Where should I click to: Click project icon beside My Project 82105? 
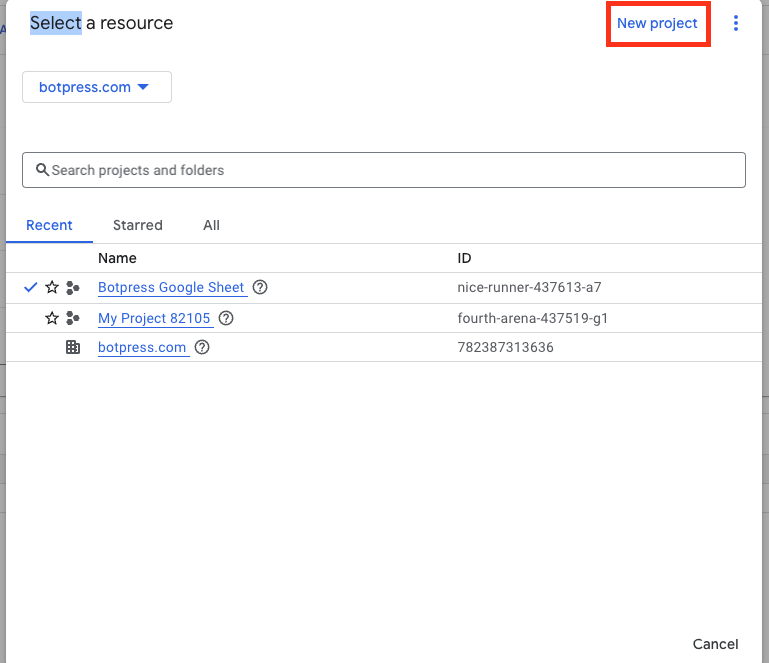(73, 318)
